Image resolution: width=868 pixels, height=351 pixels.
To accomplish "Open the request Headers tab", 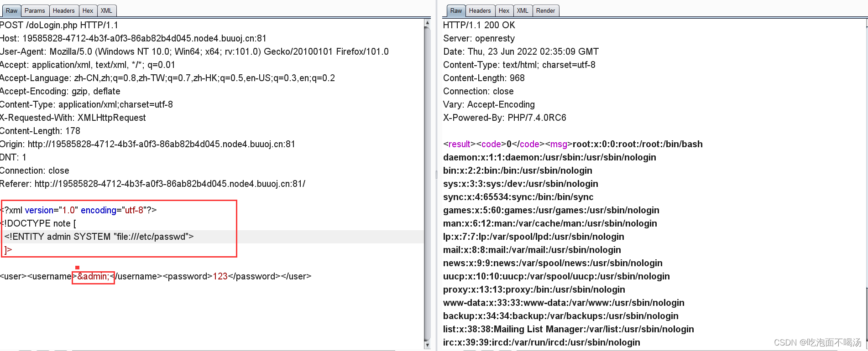I will [63, 10].
